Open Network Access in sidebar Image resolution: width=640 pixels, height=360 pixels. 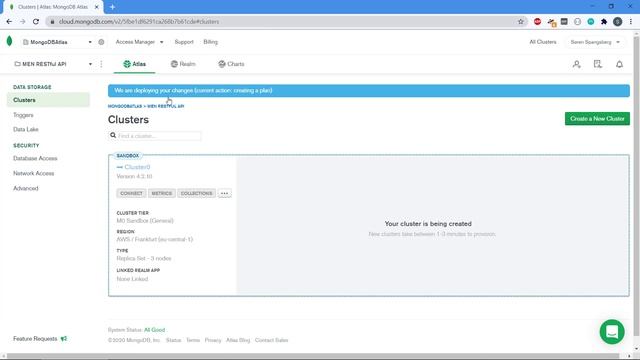pyautogui.click(x=33, y=173)
